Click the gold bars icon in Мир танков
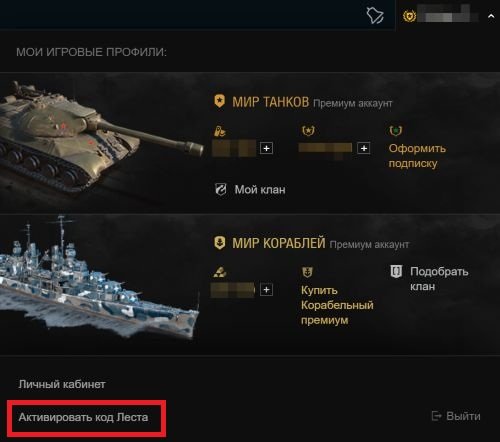 coord(219,131)
